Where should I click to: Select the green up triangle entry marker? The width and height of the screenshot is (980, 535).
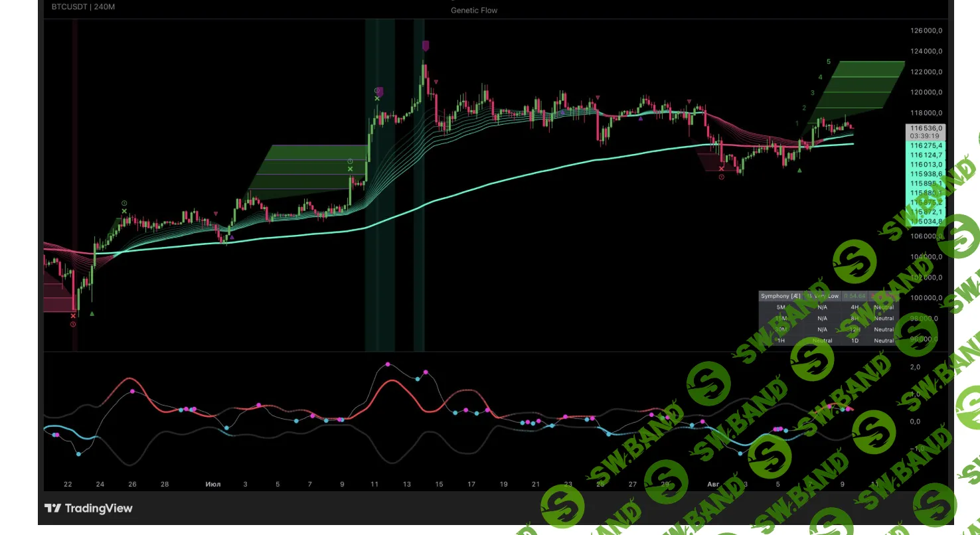coord(92,314)
